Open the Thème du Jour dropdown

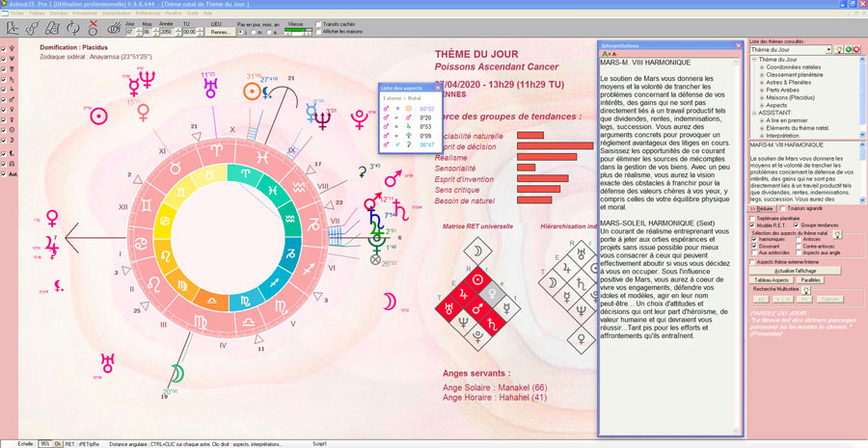click(828, 50)
